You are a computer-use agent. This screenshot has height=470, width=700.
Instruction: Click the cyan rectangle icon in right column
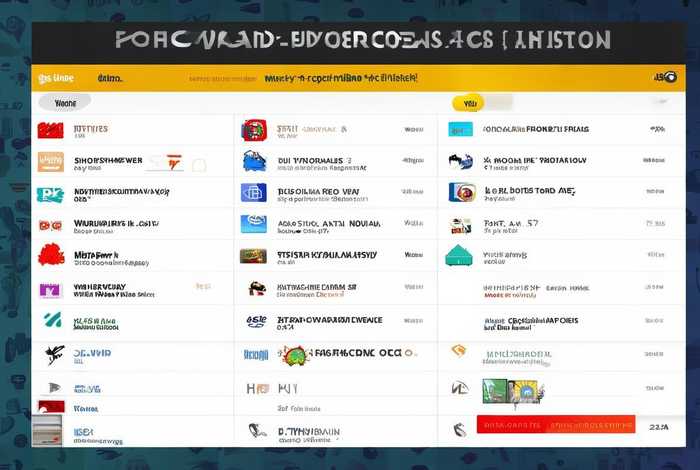(460, 129)
